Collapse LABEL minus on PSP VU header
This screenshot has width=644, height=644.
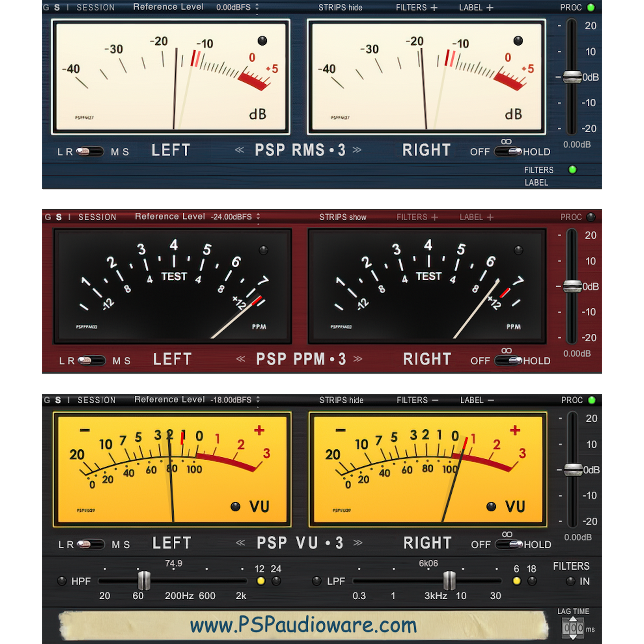tap(491, 400)
